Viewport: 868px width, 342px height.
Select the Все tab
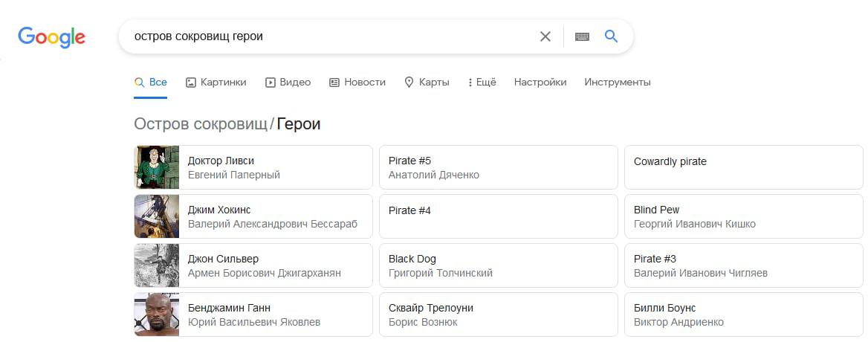(151, 83)
